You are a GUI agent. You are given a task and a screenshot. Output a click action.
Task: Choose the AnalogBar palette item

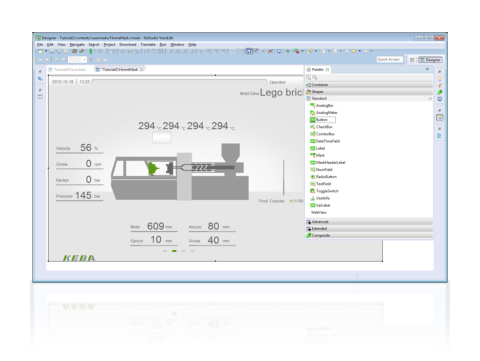322,105
